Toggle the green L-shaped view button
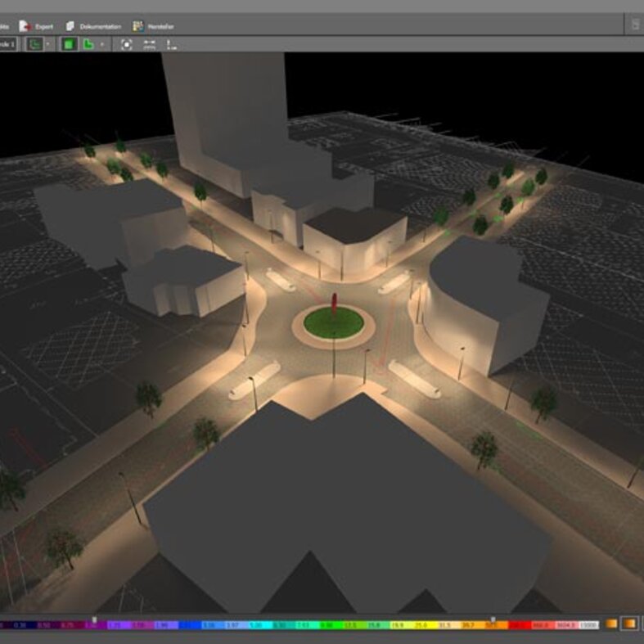644x644 pixels. (x=88, y=44)
